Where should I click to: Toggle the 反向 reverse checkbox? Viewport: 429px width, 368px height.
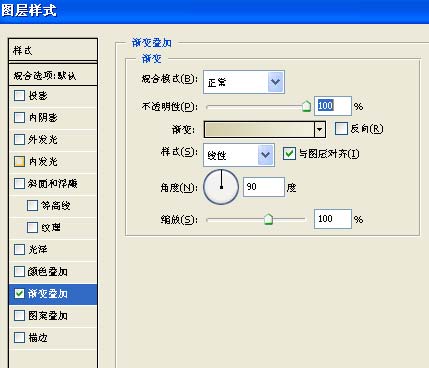(x=341, y=129)
